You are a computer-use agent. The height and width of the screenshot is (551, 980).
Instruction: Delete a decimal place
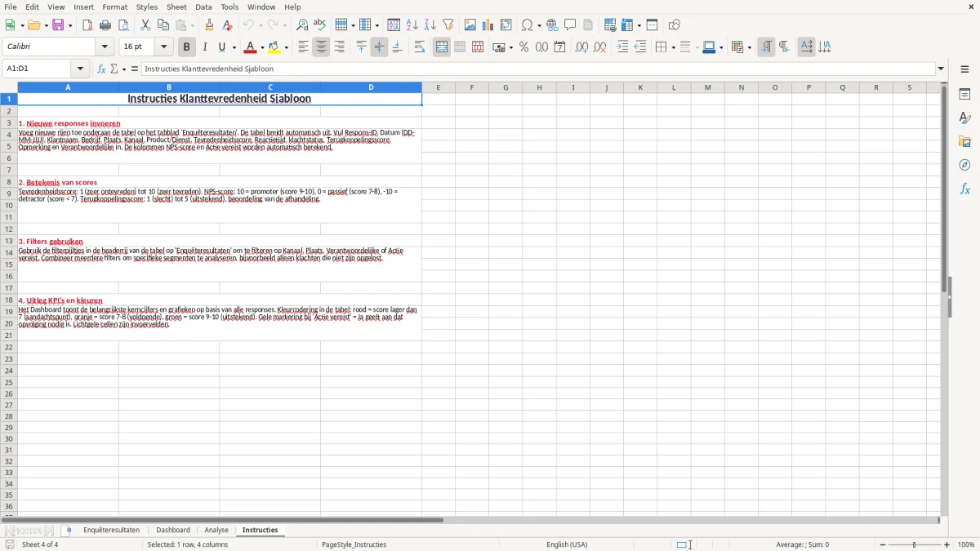(600, 47)
